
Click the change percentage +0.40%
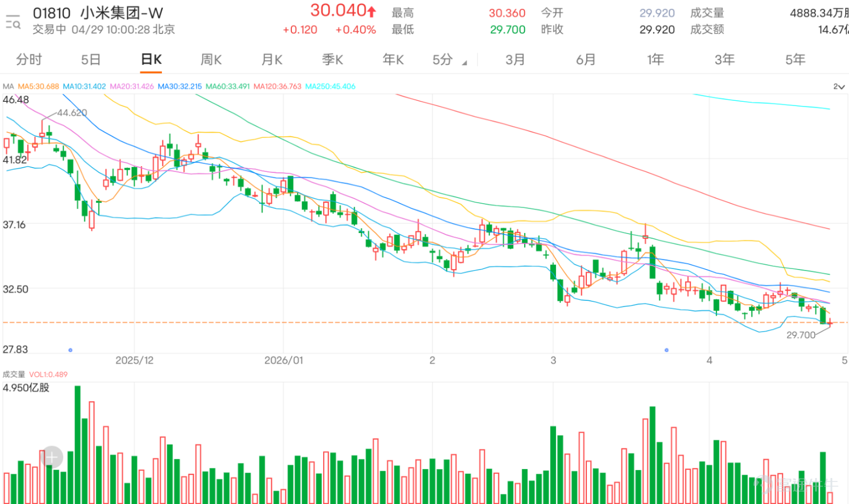pyautogui.click(x=356, y=30)
